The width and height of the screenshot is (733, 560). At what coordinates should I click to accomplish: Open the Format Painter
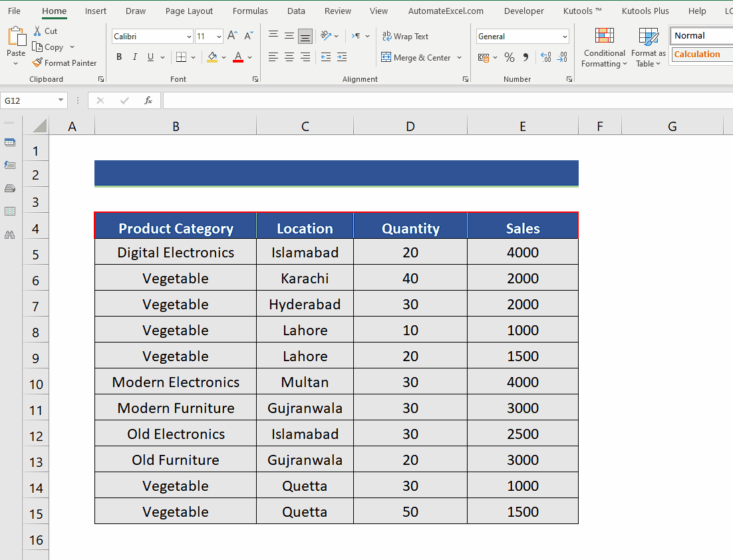click(65, 63)
